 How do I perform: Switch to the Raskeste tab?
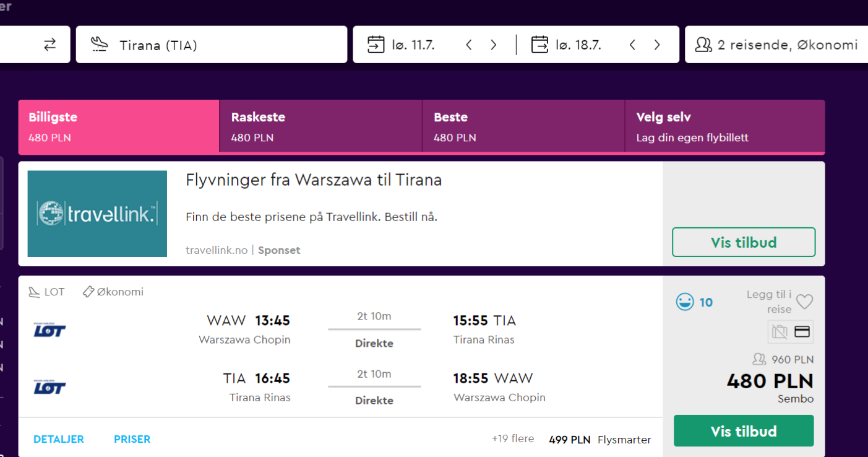click(321, 127)
